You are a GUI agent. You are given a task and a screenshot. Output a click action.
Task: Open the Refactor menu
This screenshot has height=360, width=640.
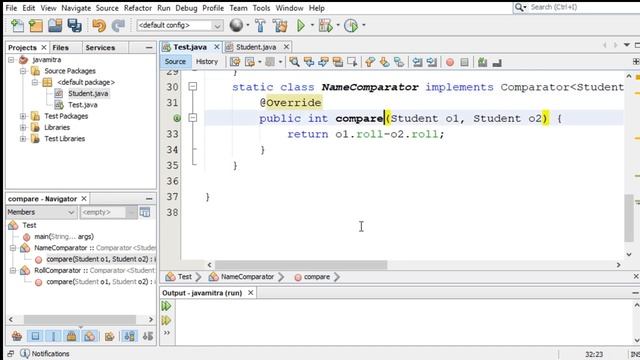[x=138, y=8]
